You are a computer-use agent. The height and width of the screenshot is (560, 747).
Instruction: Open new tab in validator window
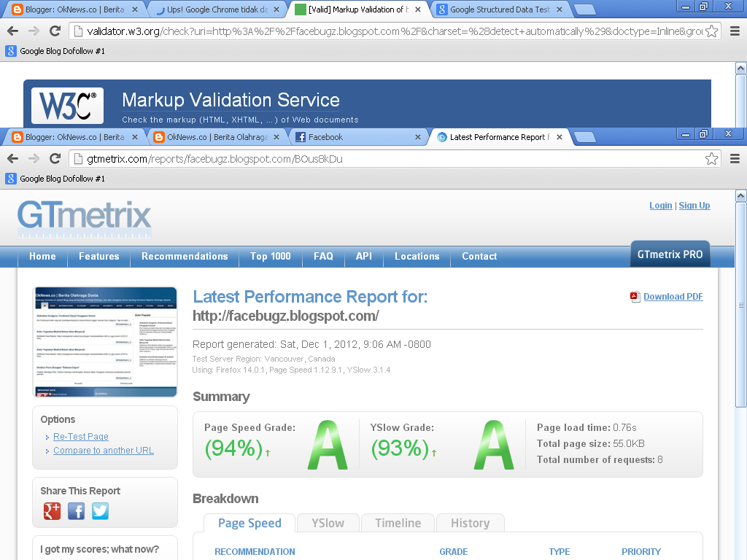(x=584, y=9)
